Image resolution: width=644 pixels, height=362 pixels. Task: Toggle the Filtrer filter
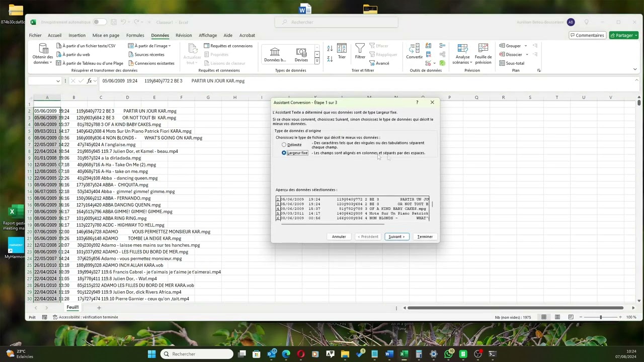tap(360, 52)
